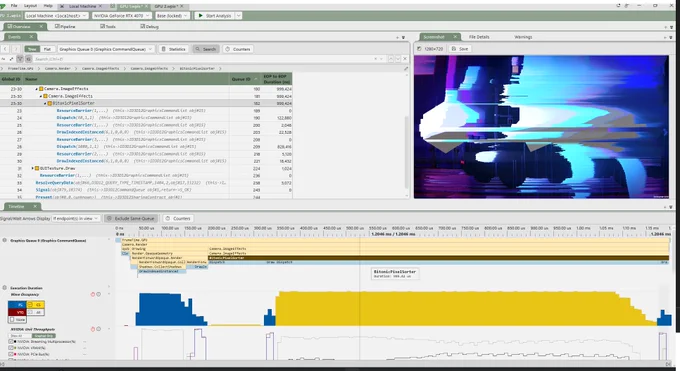Open the NVIDIA GeForce RTX 4070 dropdown

[x=121, y=16]
